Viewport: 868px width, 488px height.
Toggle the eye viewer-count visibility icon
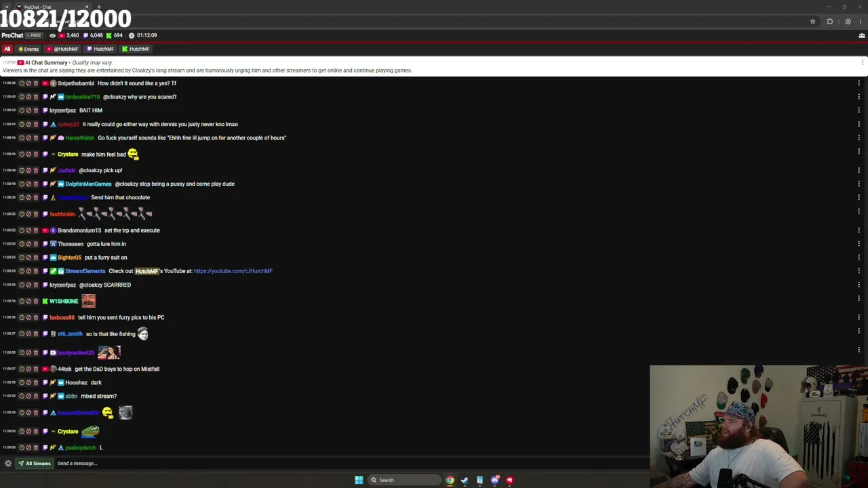(52, 35)
